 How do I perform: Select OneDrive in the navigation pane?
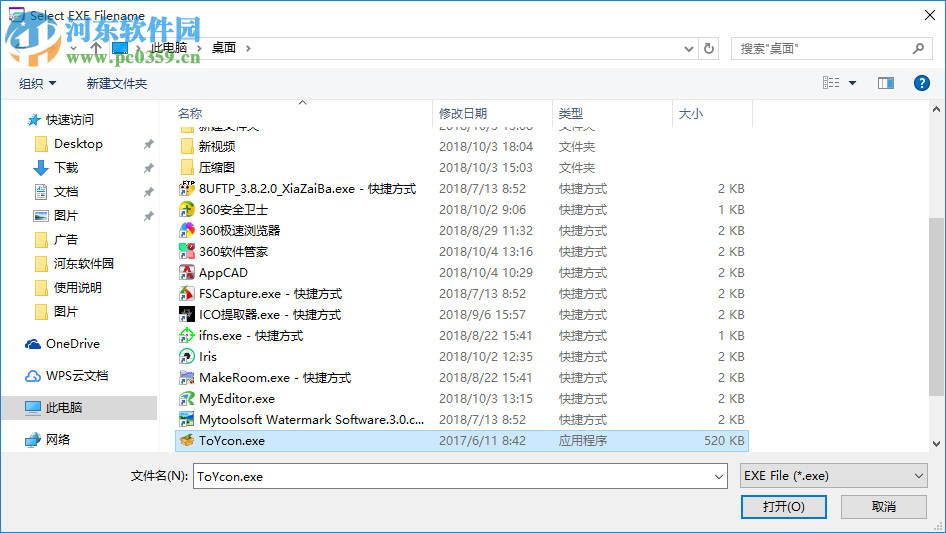72,343
